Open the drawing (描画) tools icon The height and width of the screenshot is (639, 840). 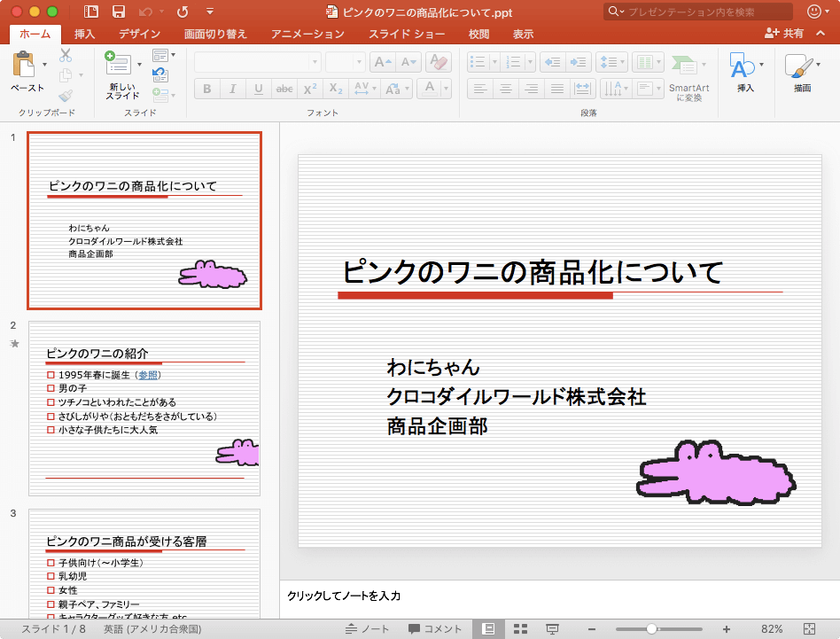click(800, 67)
